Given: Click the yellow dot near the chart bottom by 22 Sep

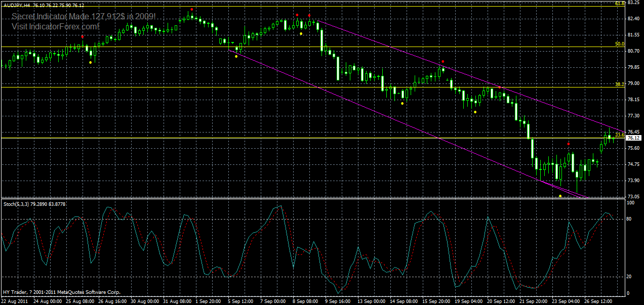Looking at the screenshot, I should point(560,196).
